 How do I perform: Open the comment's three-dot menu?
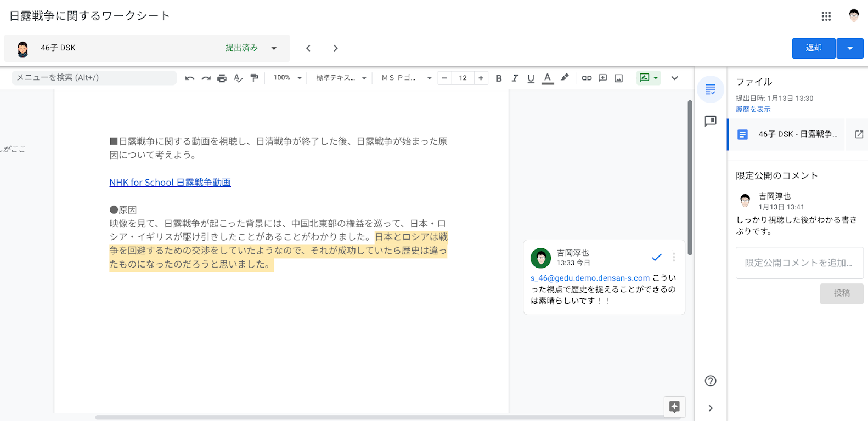pyautogui.click(x=674, y=257)
